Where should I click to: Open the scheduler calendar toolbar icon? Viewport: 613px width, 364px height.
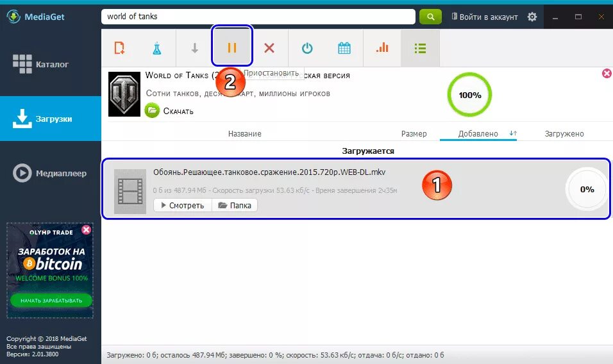[344, 49]
